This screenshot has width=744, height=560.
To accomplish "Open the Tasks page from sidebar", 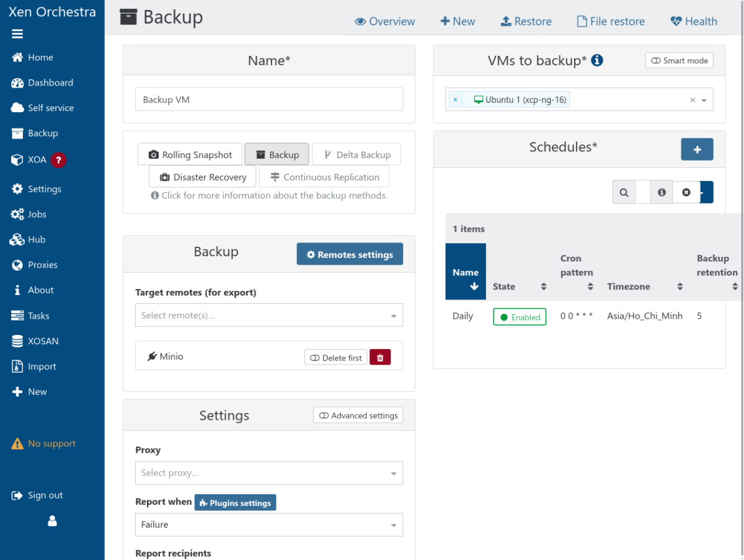I will click(40, 315).
